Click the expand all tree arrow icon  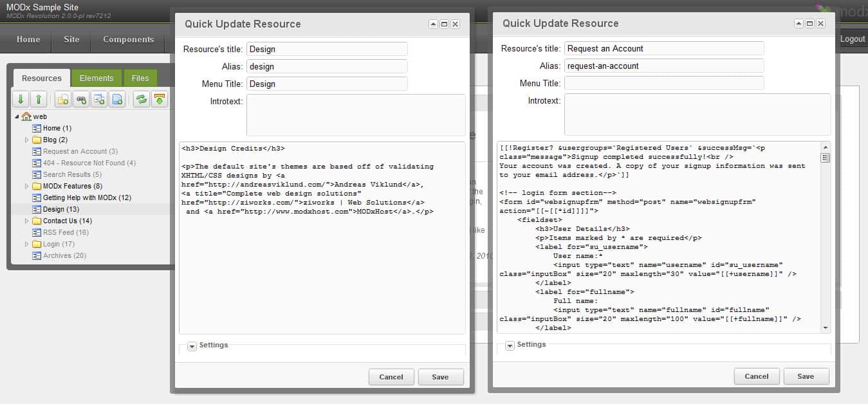tap(21, 99)
